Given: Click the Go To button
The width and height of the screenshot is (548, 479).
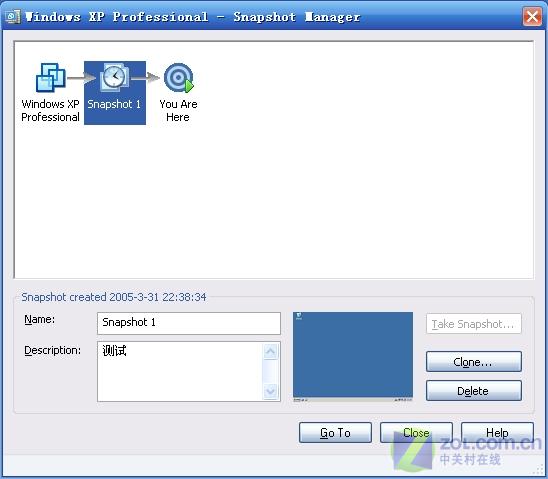Looking at the screenshot, I should coord(335,433).
